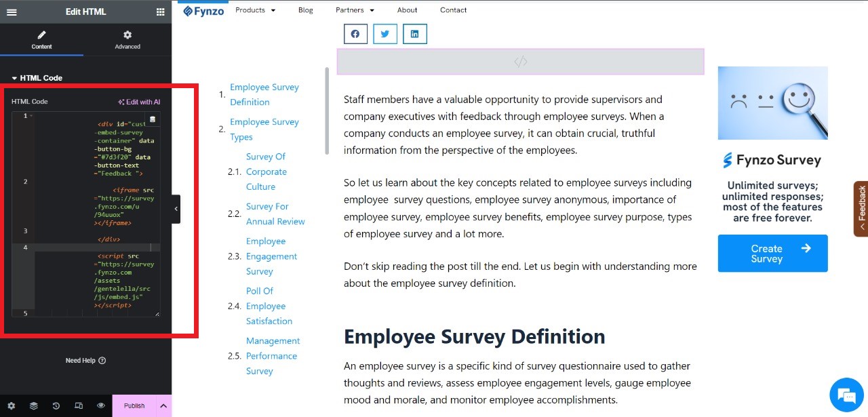Open the Elementor hamburger menu
Image resolution: width=868 pixels, height=417 pixels.
(x=12, y=12)
